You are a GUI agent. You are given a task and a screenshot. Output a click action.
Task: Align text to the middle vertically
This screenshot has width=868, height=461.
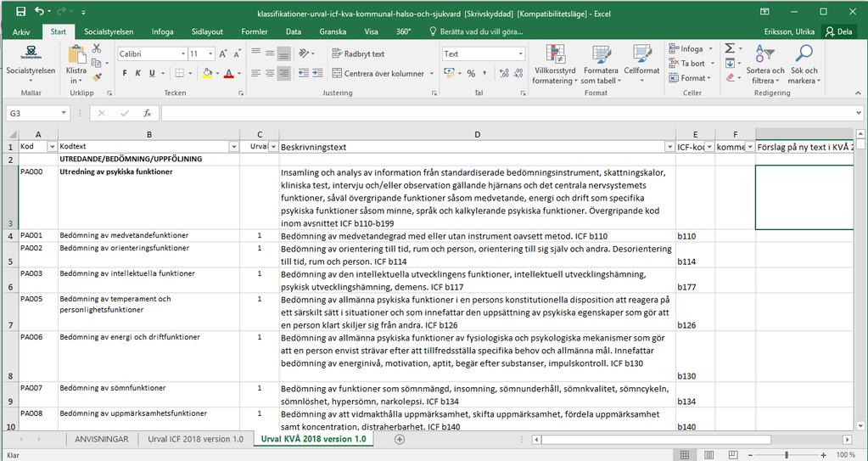[x=270, y=53]
